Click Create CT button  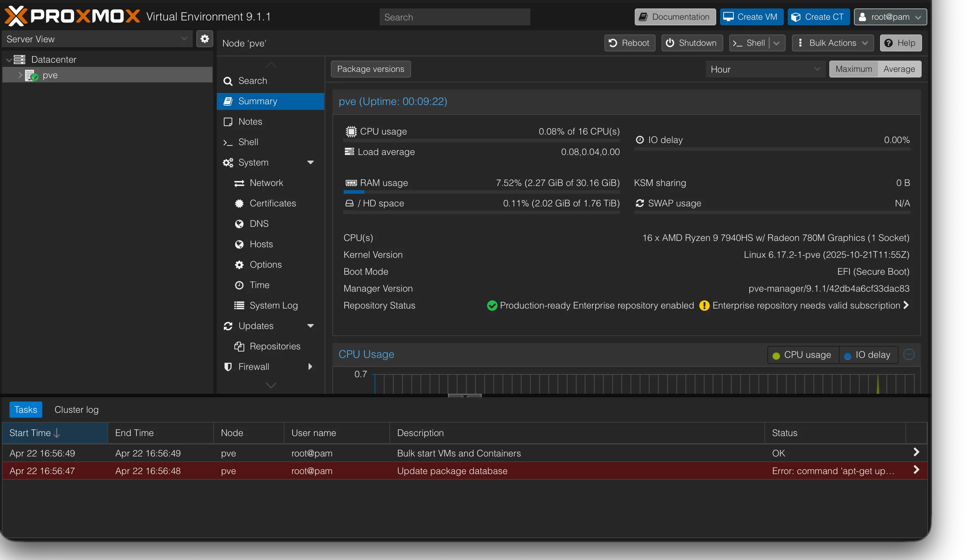[818, 17]
